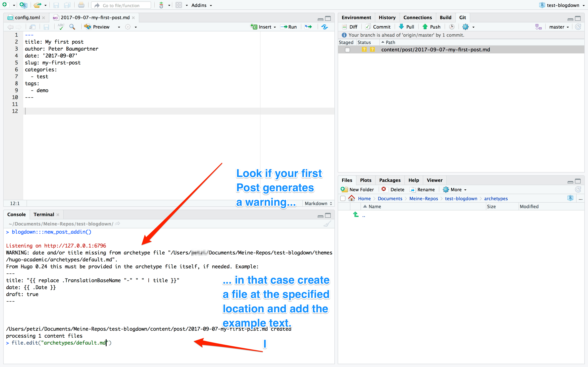This screenshot has width=588, height=367.
Task: Open Git commit history clock icon
Action: [451, 27]
